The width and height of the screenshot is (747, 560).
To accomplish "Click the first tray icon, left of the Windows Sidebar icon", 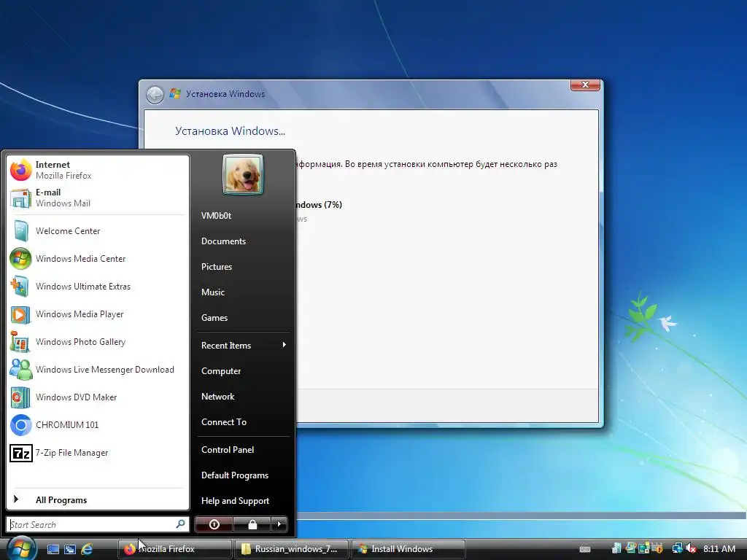I will coord(616,548).
